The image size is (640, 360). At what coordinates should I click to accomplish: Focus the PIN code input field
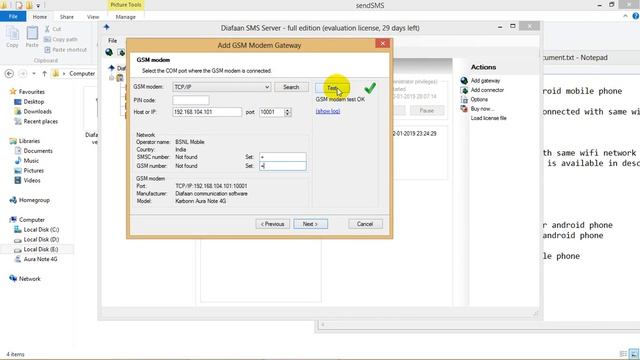(191, 100)
